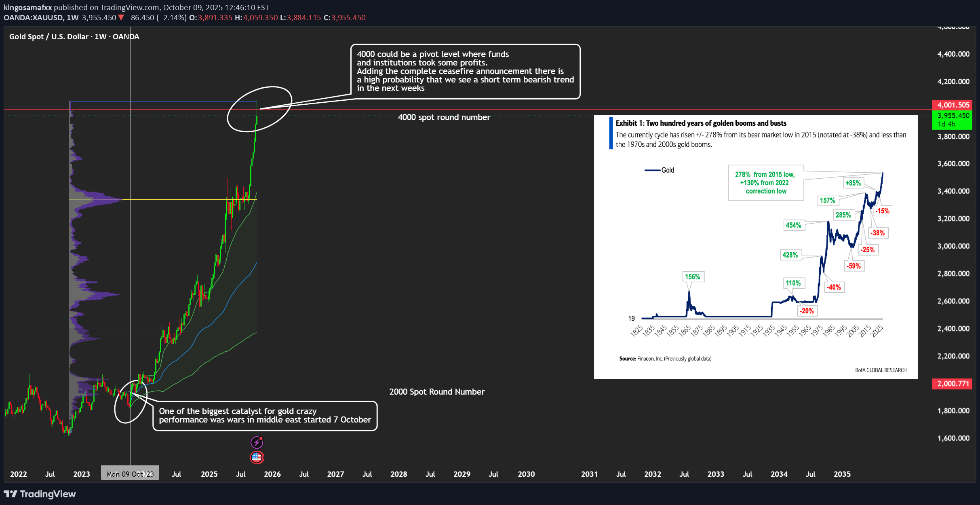
Task: Click the '2000 Spot Round Number' text label
Action: 436,392
